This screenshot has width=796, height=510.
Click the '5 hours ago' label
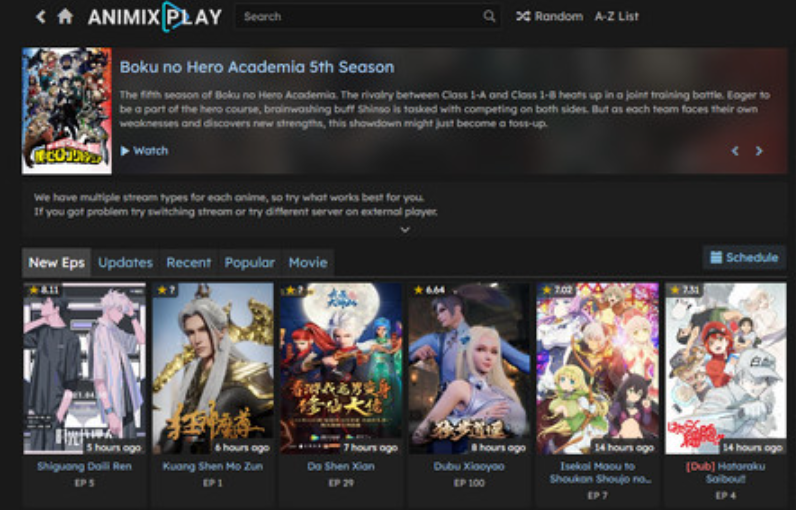click(114, 448)
